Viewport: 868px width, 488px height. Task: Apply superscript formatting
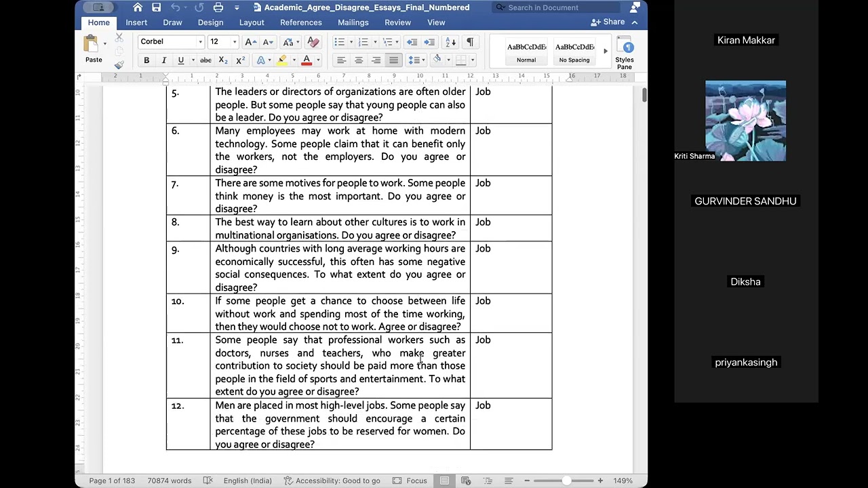click(240, 60)
